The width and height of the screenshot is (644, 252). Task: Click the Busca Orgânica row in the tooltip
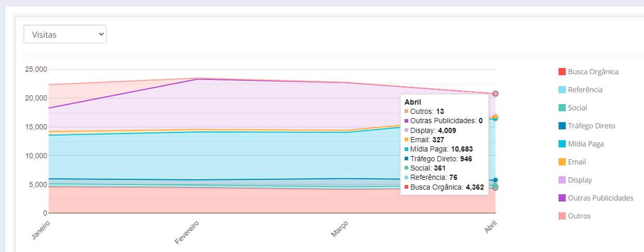[x=444, y=187]
